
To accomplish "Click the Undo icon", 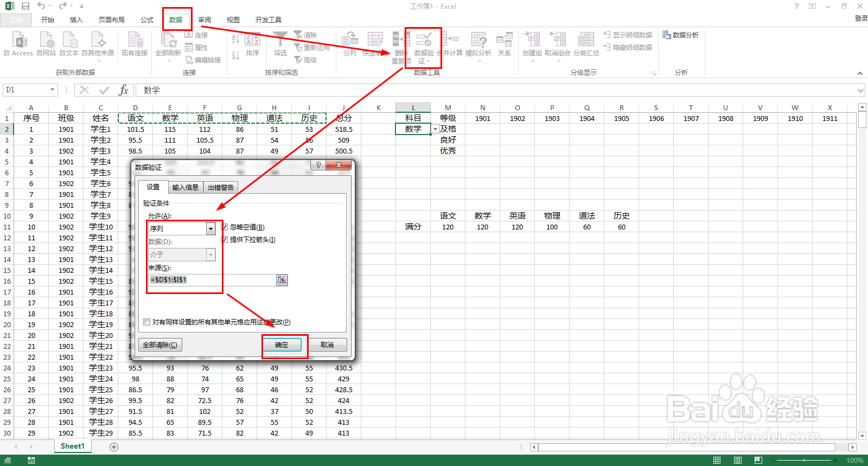I will click(41, 6).
